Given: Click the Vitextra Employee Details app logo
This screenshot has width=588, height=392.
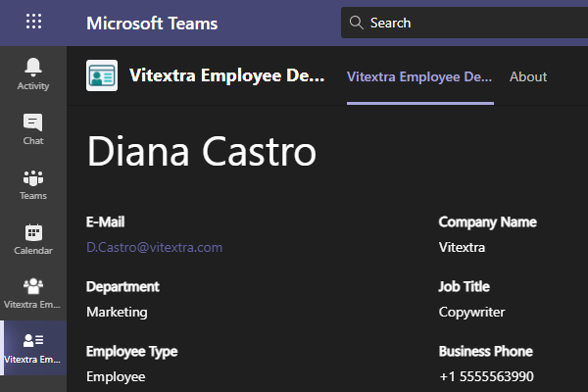Looking at the screenshot, I should pos(102,75).
